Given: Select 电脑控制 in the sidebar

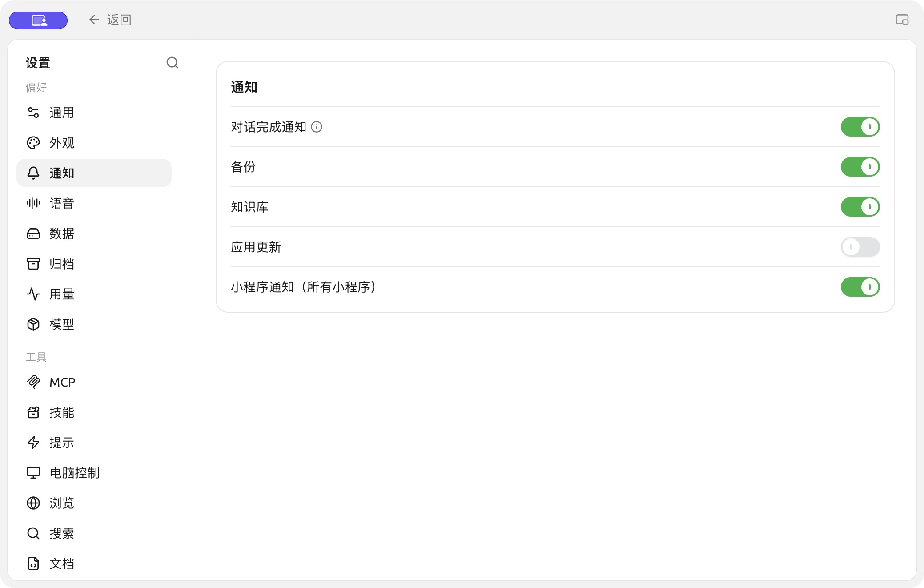Looking at the screenshot, I should click(94, 473).
